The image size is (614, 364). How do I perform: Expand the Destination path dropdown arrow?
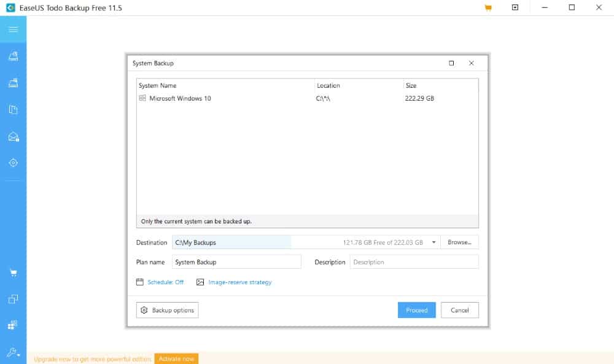(434, 242)
